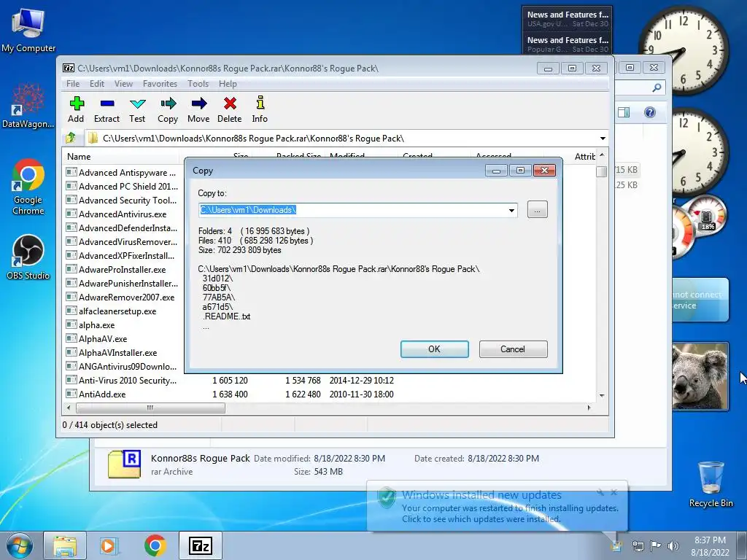
Task: Click Explorer search magnifier icon
Action: (x=657, y=87)
